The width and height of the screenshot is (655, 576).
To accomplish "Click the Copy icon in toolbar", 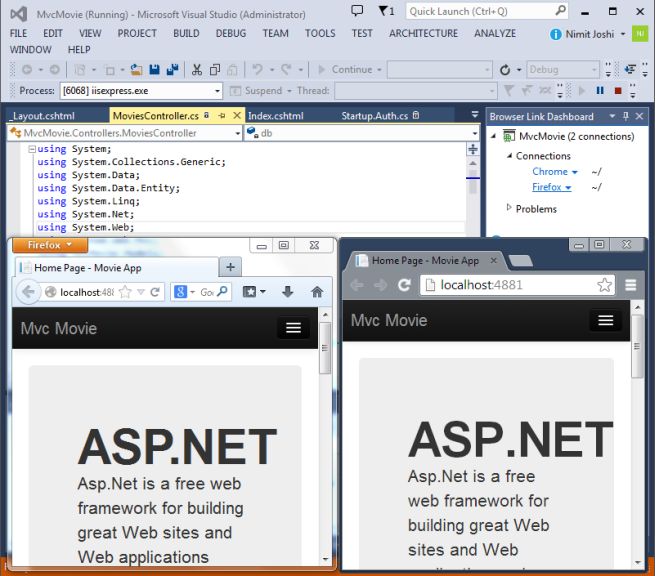I will (x=215, y=70).
